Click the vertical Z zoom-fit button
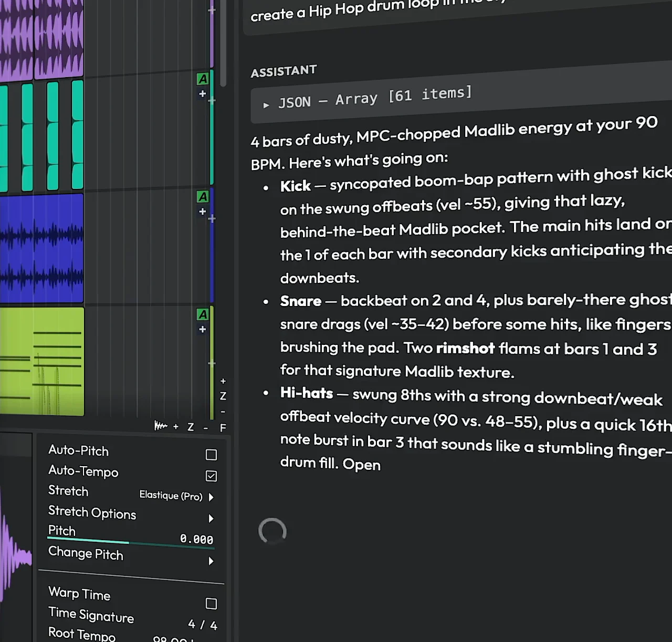 click(x=223, y=396)
